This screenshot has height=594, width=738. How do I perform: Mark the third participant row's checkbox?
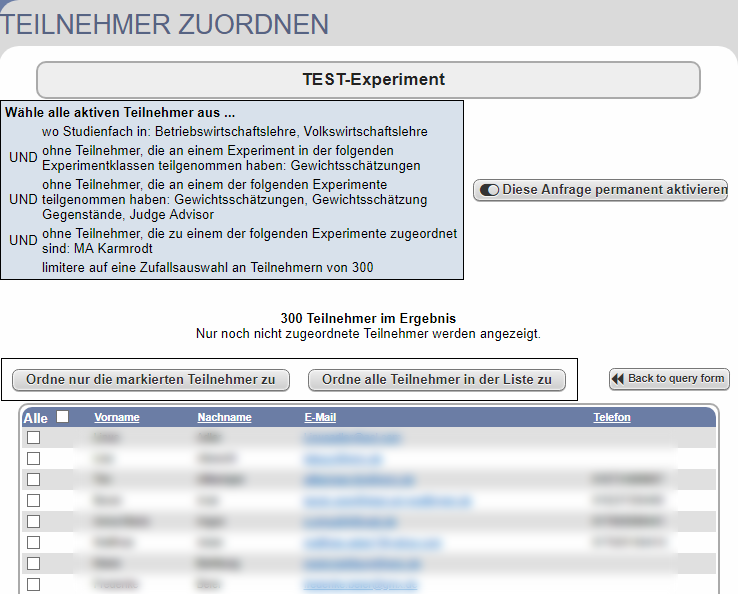click(x=34, y=479)
